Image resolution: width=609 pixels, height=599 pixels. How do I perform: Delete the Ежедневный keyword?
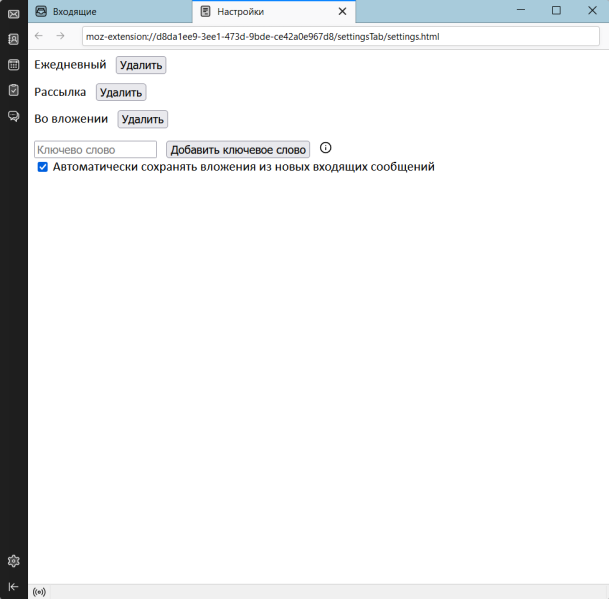point(141,65)
